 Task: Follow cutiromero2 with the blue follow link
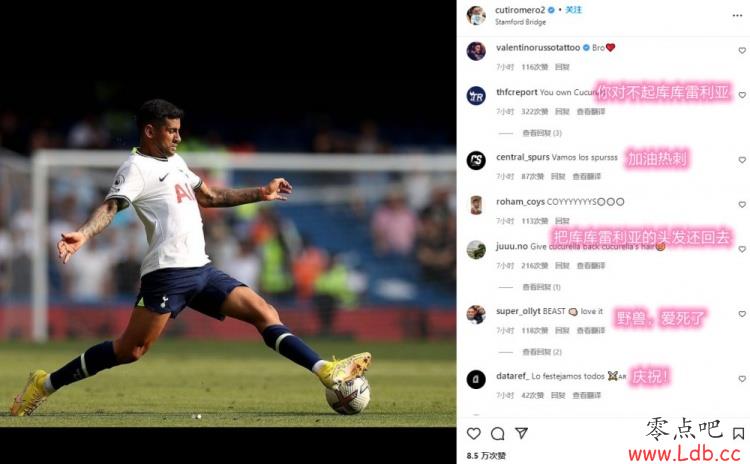pos(574,10)
